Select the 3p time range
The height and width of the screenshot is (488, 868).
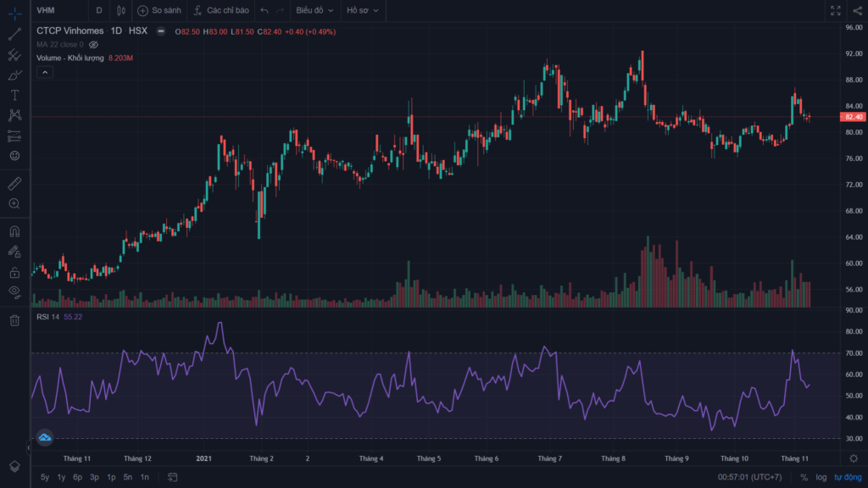(x=94, y=477)
